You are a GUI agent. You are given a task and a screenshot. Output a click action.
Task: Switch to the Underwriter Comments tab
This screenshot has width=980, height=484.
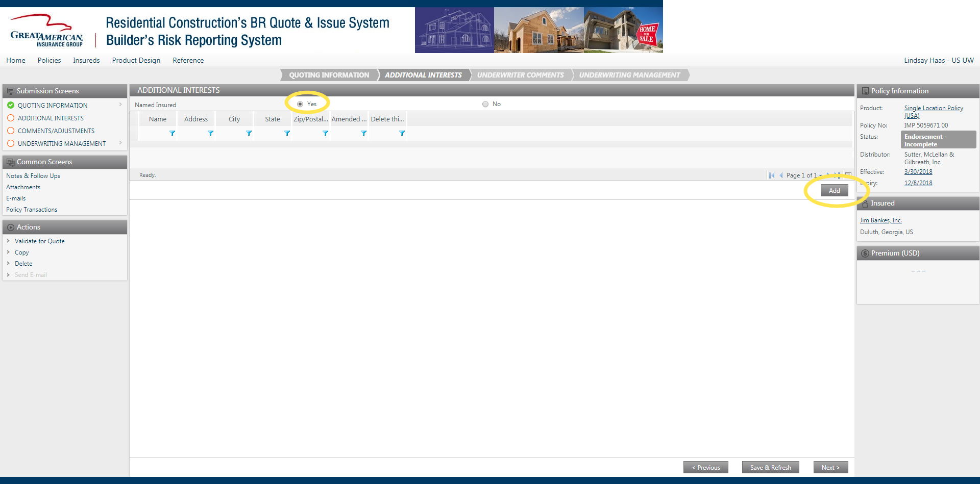pos(520,75)
